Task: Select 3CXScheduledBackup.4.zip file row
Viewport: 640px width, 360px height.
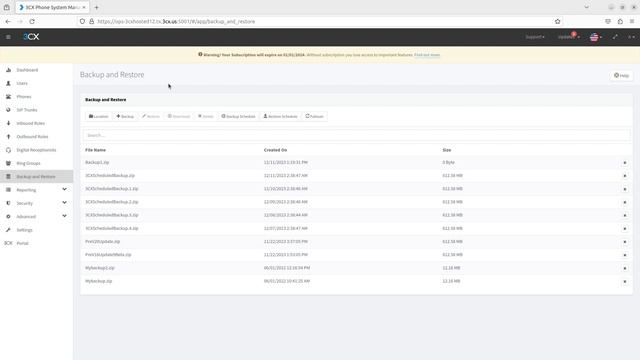Action: (x=356, y=228)
